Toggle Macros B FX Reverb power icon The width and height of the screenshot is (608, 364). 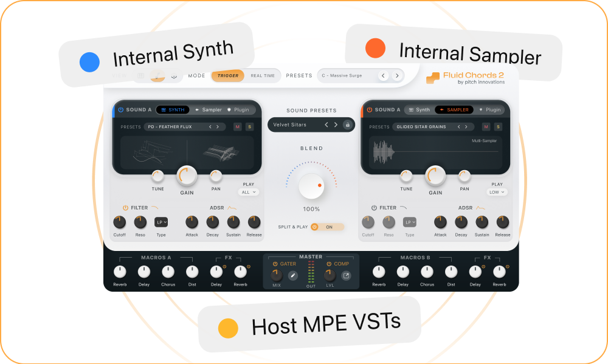coord(507,266)
